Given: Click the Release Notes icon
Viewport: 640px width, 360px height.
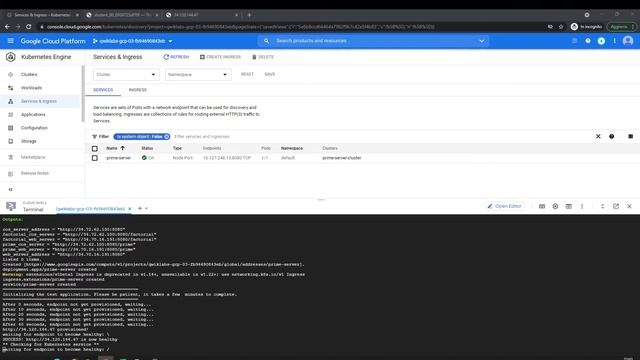Looking at the screenshot, I should coord(11,173).
